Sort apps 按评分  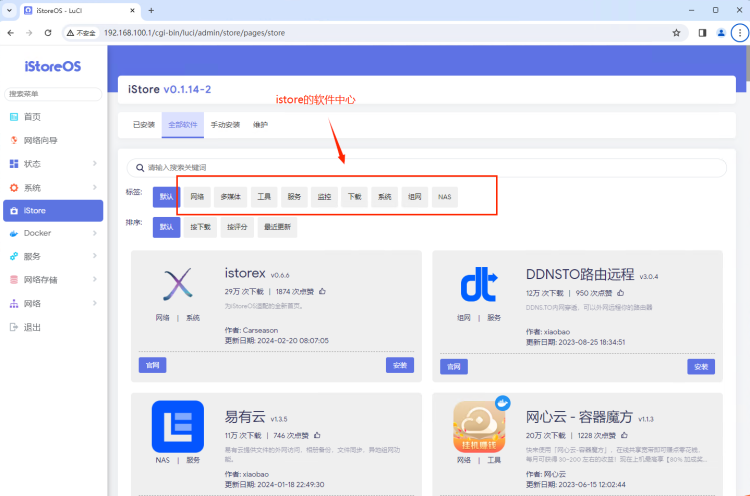(237, 227)
